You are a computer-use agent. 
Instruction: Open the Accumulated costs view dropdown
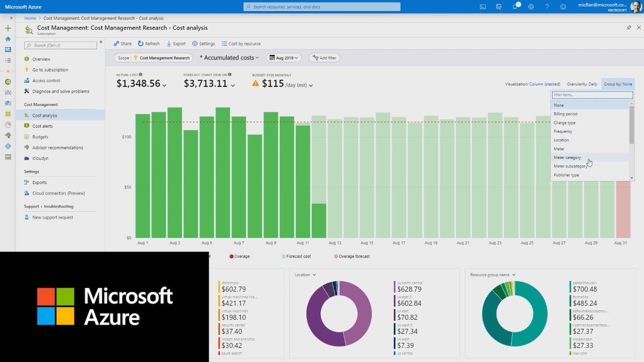(x=229, y=58)
